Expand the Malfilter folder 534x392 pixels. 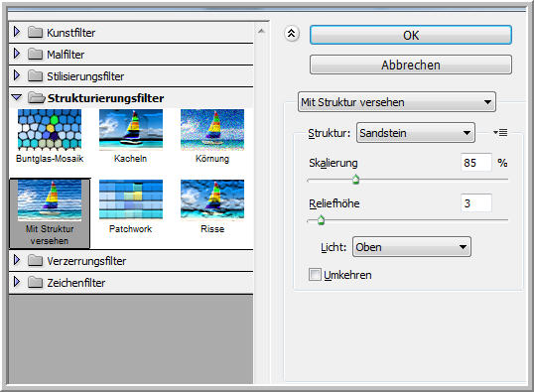(x=16, y=54)
